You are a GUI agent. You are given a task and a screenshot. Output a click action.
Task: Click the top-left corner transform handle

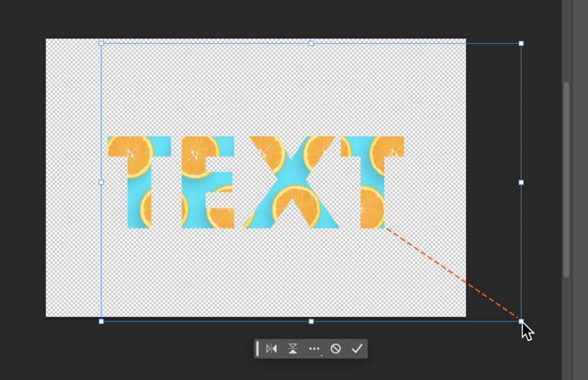click(101, 42)
